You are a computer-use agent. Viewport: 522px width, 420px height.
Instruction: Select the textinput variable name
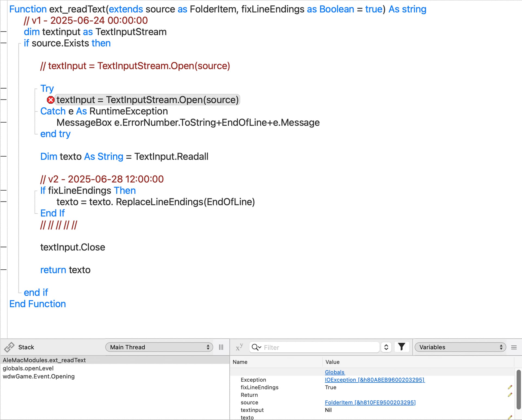point(252,410)
